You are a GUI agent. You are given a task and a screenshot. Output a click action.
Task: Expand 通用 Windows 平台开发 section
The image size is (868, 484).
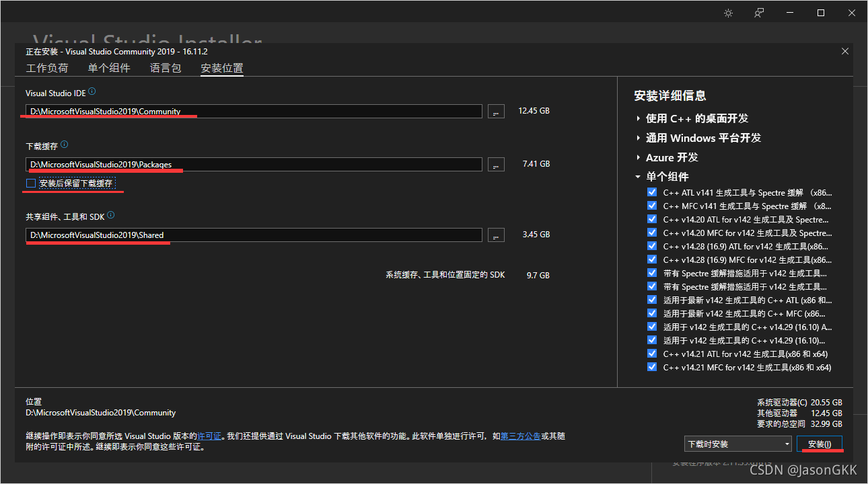pyautogui.click(x=638, y=138)
